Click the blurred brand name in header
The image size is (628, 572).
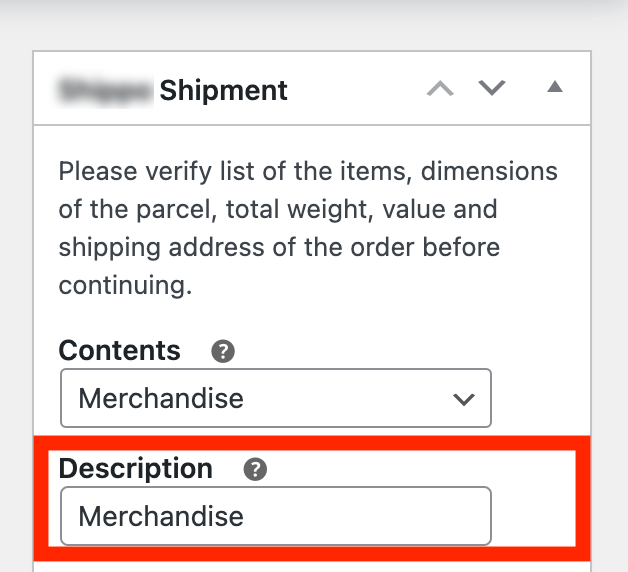(106, 91)
